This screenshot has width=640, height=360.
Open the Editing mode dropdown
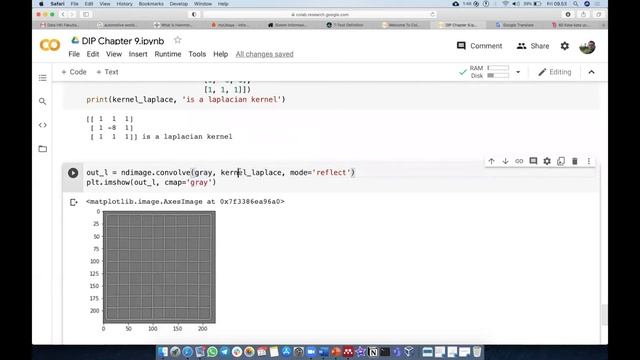pos(555,72)
